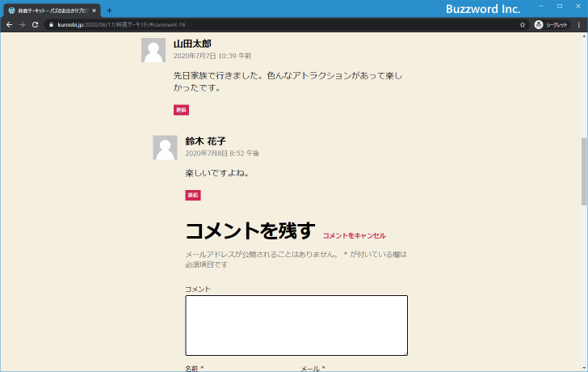Select the WordPress post tab
588x372 pixels.
[x=48, y=11]
